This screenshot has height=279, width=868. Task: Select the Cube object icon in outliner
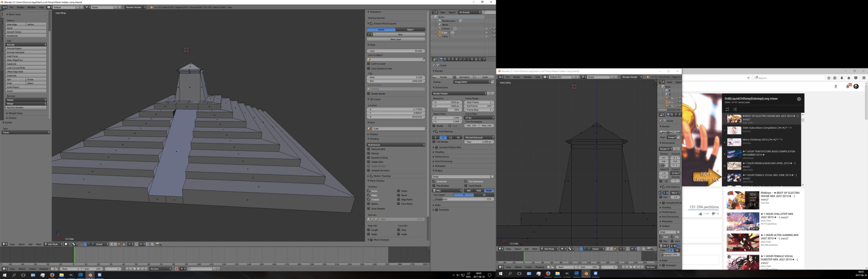click(x=440, y=33)
